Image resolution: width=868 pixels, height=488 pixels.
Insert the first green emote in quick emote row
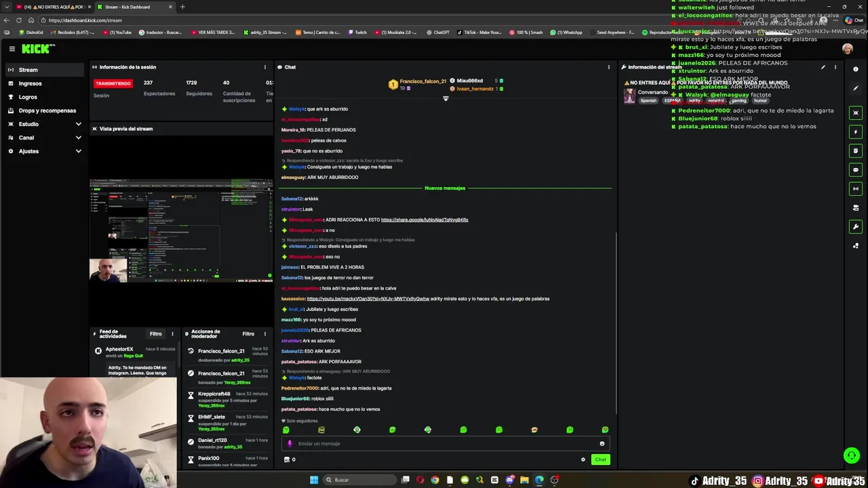[286, 430]
